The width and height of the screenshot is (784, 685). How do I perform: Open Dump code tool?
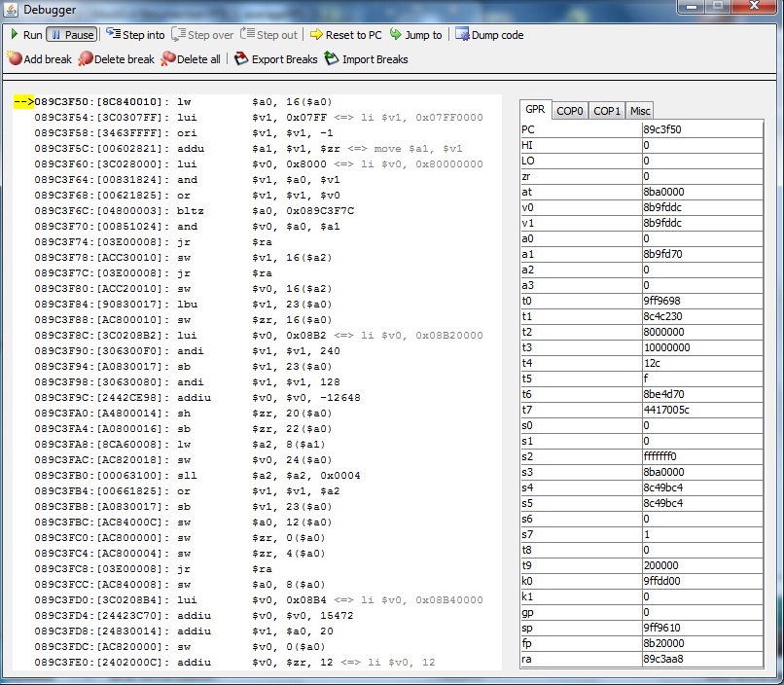pos(489,35)
